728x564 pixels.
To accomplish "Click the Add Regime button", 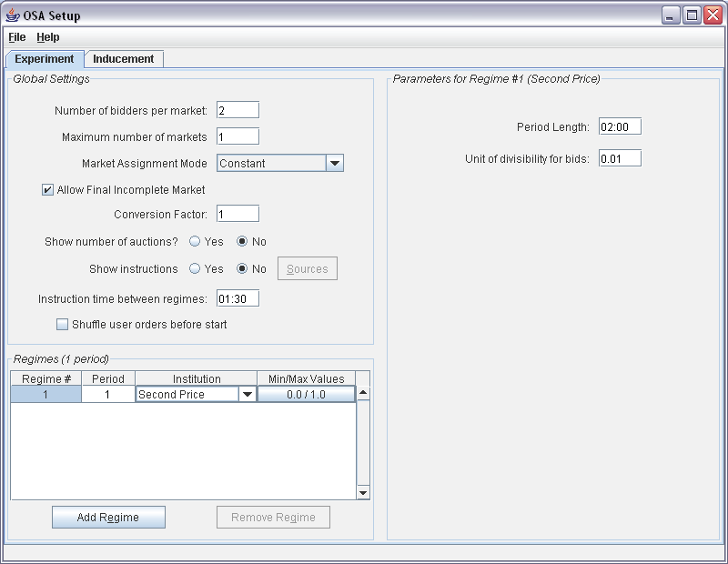I will pyautogui.click(x=108, y=518).
